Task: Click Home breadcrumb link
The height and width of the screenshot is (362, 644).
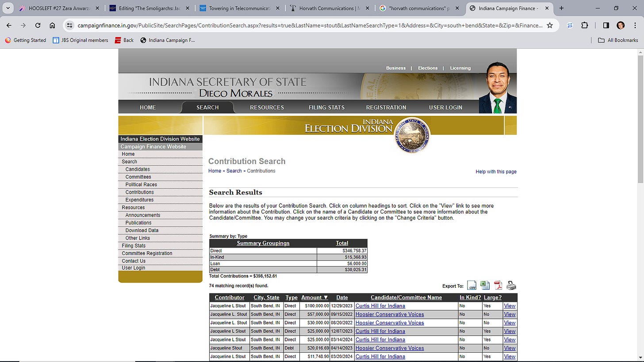Action: [215, 171]
